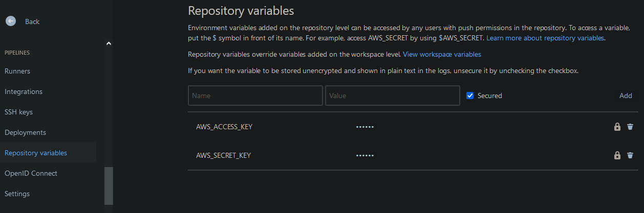Image resolution: width=644 pixels, height=213 pixels.
Task: Select Deployments in the sidebar
Action: click(25, 132)
